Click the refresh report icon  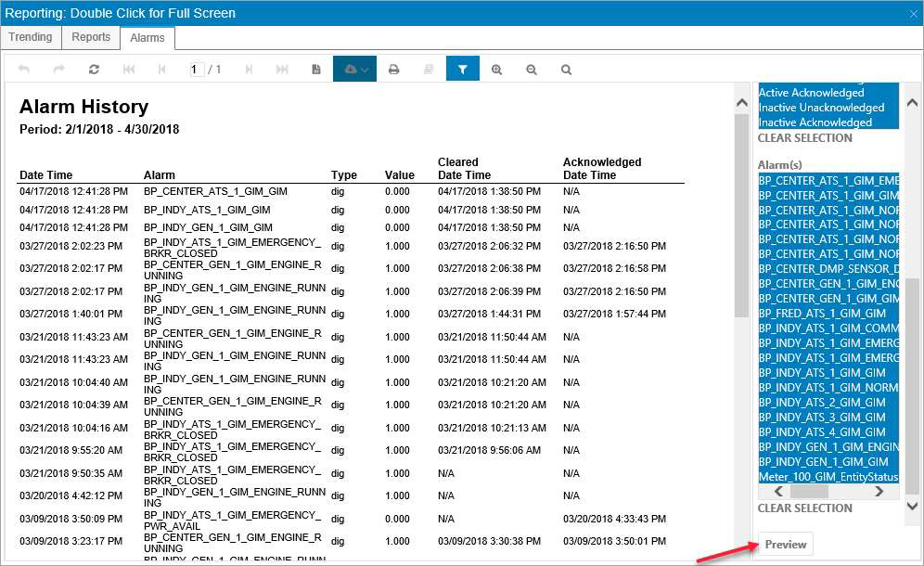[94, 70]
